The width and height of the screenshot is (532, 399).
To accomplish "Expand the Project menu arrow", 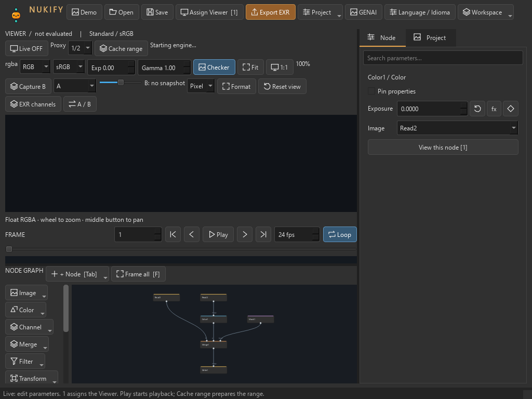I will click(x=339, y=15).
